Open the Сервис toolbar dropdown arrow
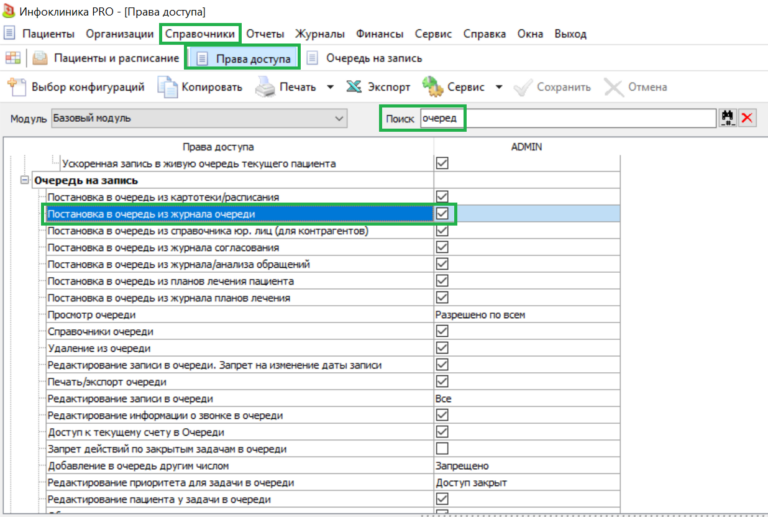This screenshot has height=517, width=768. tap(499, 87)
